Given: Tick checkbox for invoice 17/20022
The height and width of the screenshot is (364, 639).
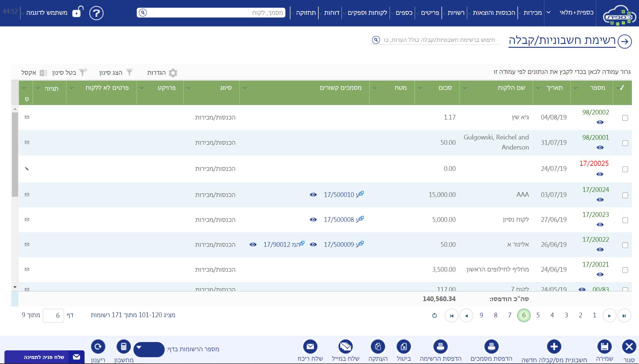Looking at the screenshot, I should click(625, 245).
